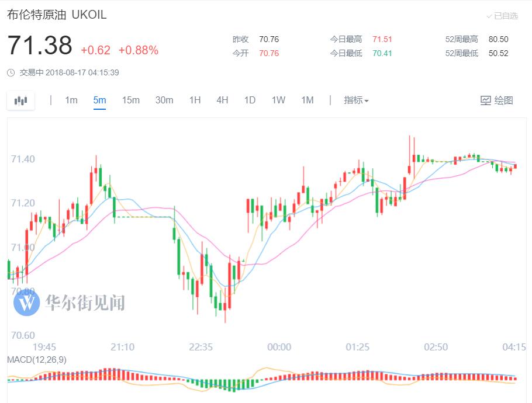
Task: Click the clock icon beside trading time
Action: coord(11,73)
